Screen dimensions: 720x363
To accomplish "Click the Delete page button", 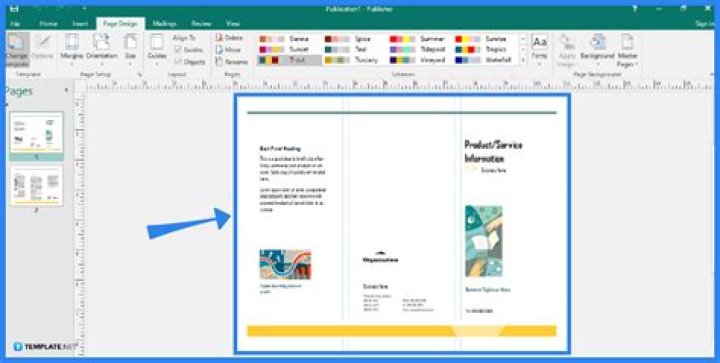I will 229,38.
